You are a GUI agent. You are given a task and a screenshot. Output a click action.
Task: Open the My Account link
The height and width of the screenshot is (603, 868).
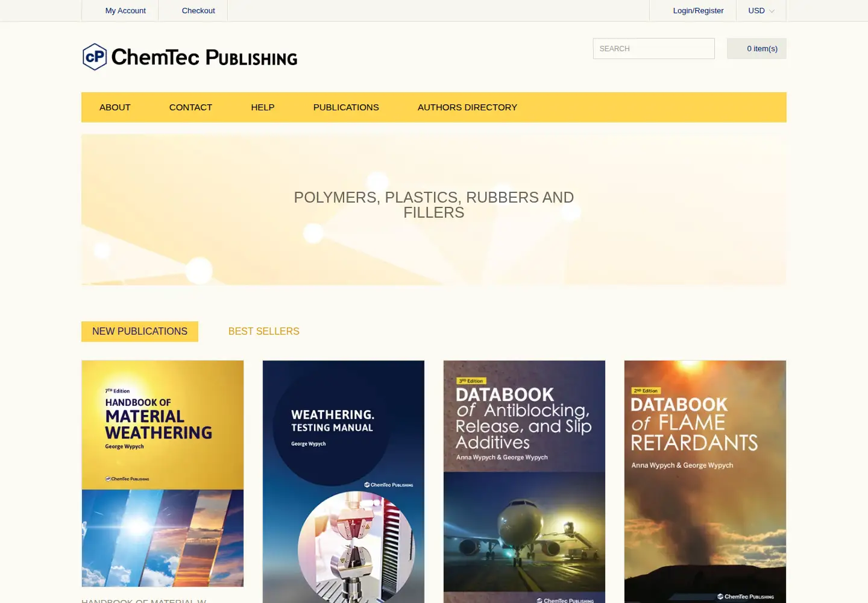pos(125,11)
